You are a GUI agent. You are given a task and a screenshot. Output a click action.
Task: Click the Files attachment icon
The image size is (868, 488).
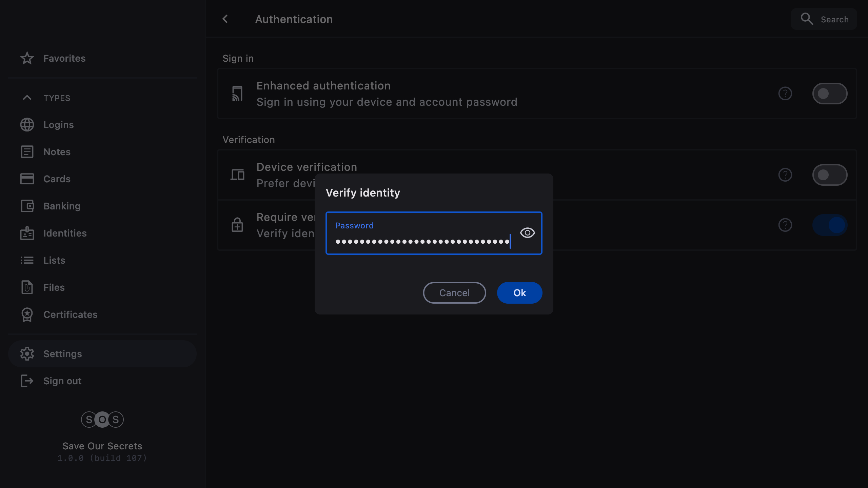pyautogui.click(x=27, y=287)
